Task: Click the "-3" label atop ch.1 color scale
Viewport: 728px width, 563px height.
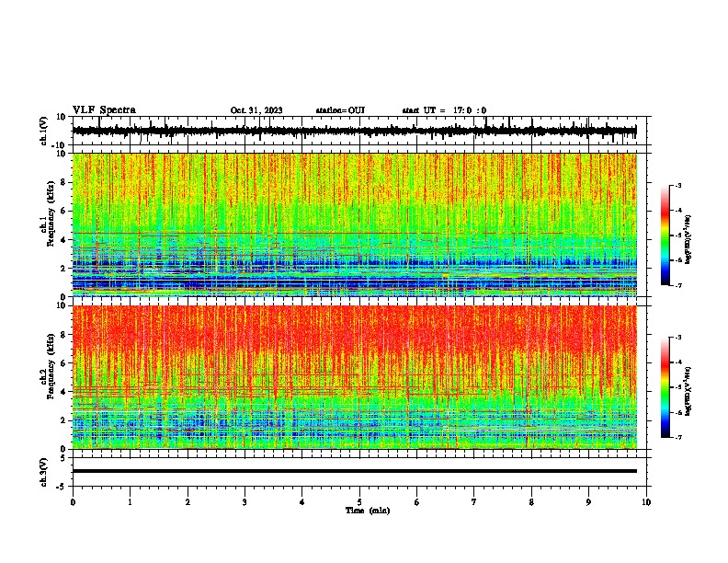Action: (x=677, y=185)
